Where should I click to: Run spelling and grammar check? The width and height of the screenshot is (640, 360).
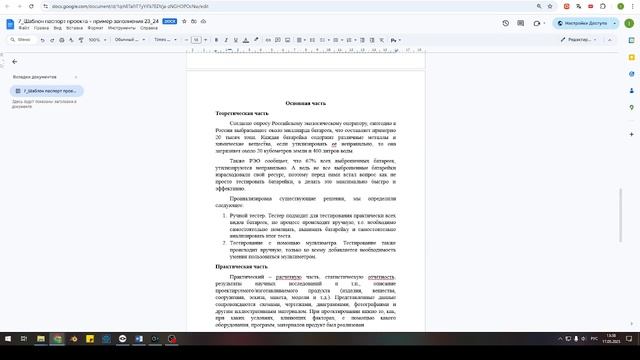71,40
